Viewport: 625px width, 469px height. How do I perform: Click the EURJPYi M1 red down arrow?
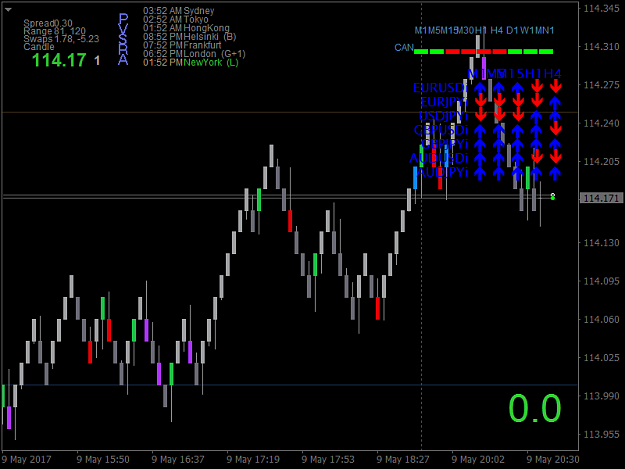pyautogui.click(x=480, y=100)
